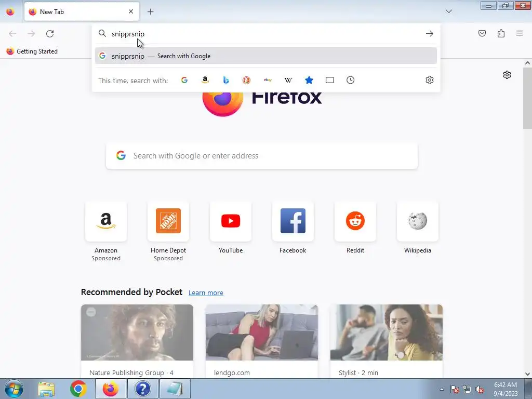Open the Extensions puzzle icon
Screen dimensions: 532x399
click(x=501, y=33)
